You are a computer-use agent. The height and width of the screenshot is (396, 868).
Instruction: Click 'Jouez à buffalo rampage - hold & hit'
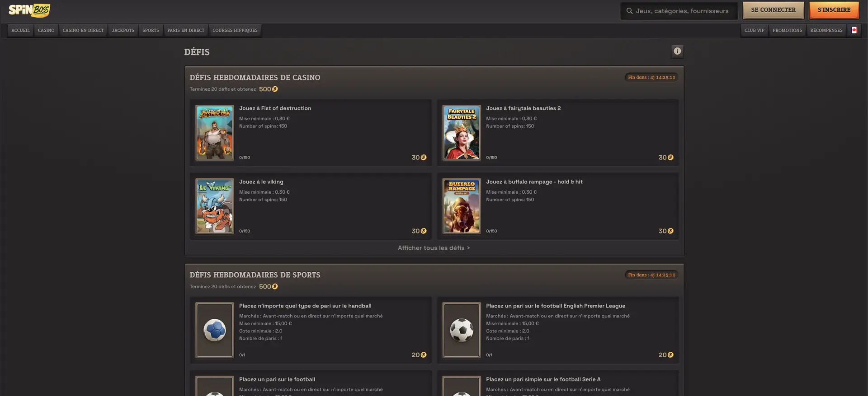pos(534,182)
